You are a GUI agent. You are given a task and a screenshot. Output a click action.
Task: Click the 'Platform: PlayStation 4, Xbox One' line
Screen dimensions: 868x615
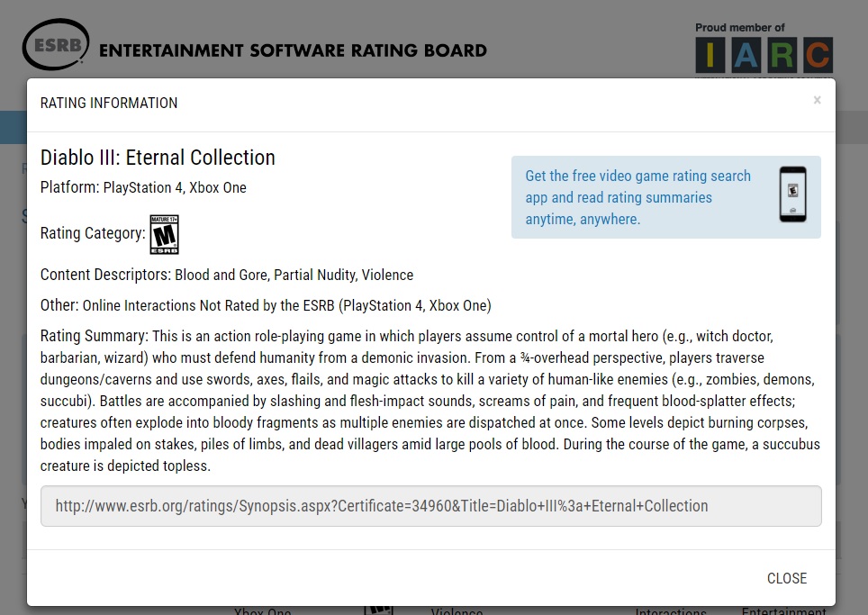point(143,187)
